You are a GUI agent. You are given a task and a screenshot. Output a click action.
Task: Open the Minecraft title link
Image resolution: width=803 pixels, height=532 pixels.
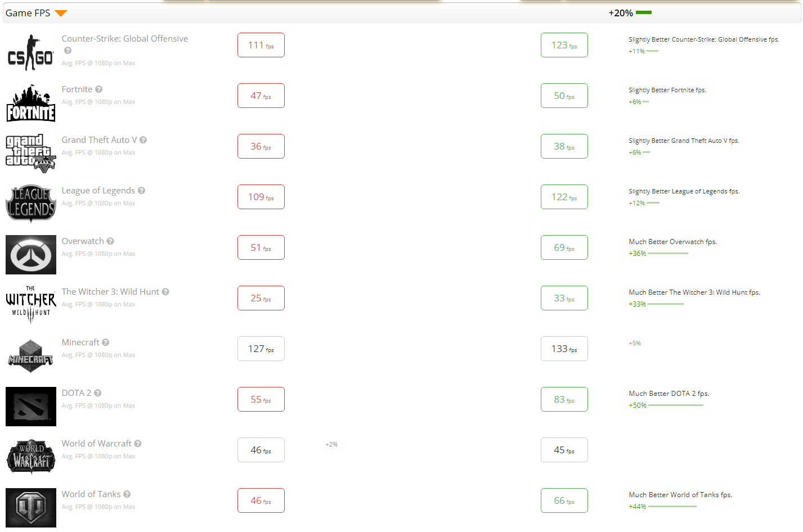click(x=80, y=342)
